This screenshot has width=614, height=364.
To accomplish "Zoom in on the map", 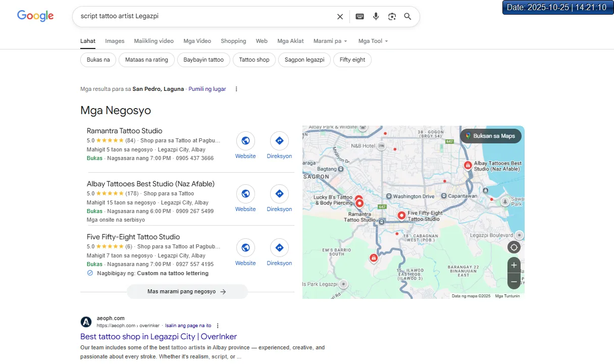I will (x=514, y=265).
